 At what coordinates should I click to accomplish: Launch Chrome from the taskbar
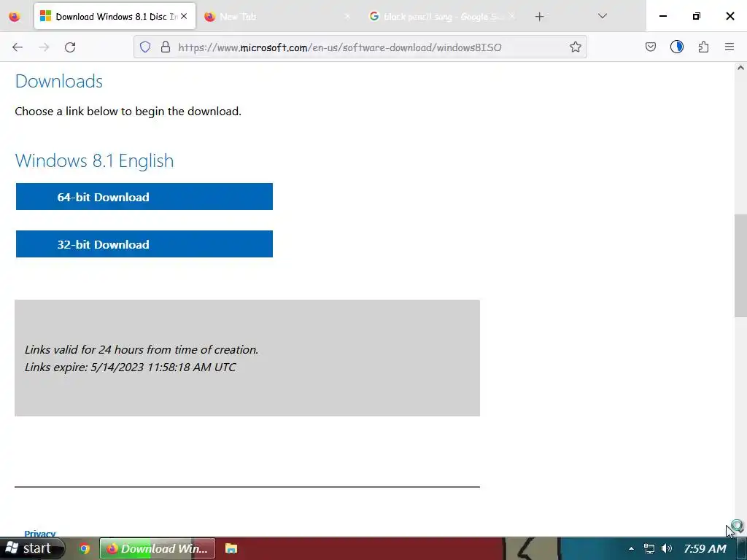click(85, 548)
